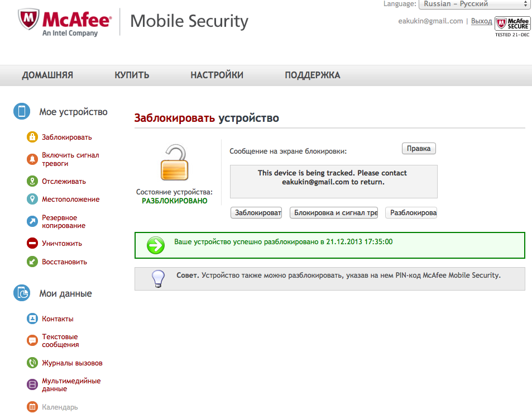Image resolution: width=532 pixels, height=418 pixels.
Task: Open the Language dropdown Russian – Русский
Action: [x=475, y=4]
